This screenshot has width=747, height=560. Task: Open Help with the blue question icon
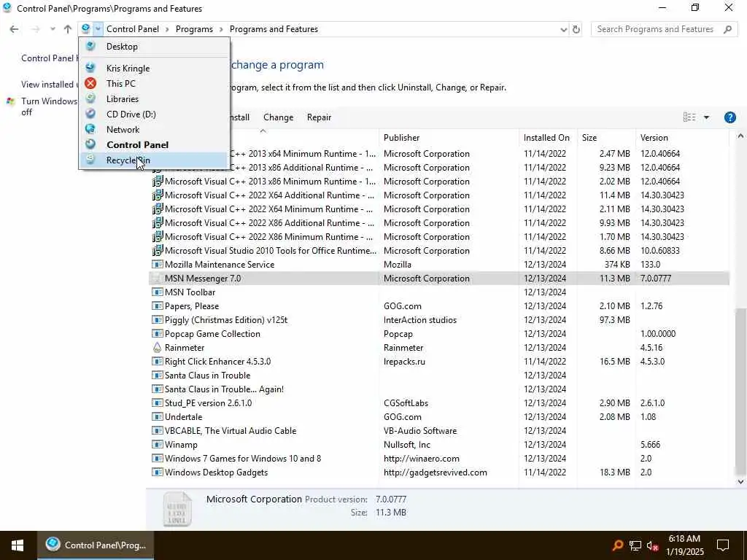[x=729, y=117]
